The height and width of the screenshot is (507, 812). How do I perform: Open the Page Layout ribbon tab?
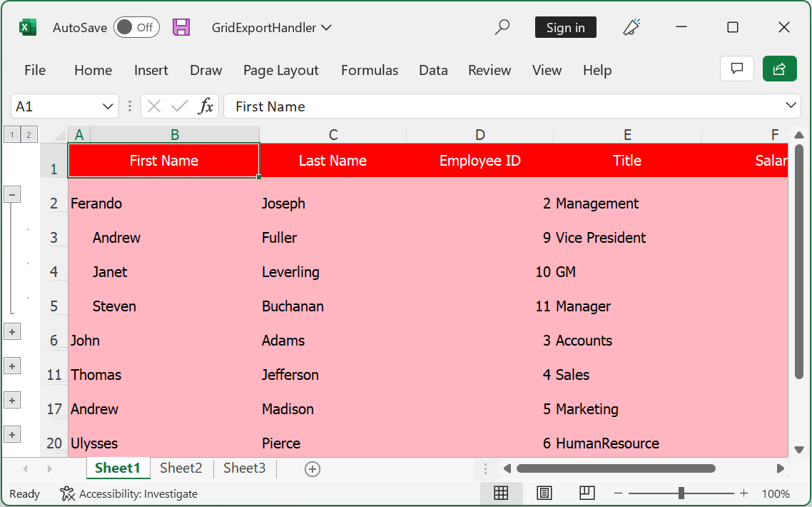(x=280, y=70)
